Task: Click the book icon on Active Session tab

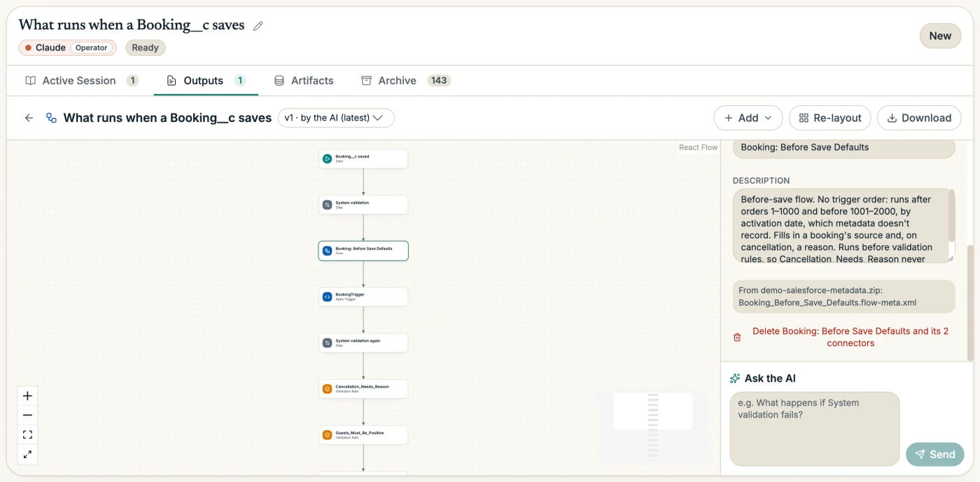Action: [31, 81]
